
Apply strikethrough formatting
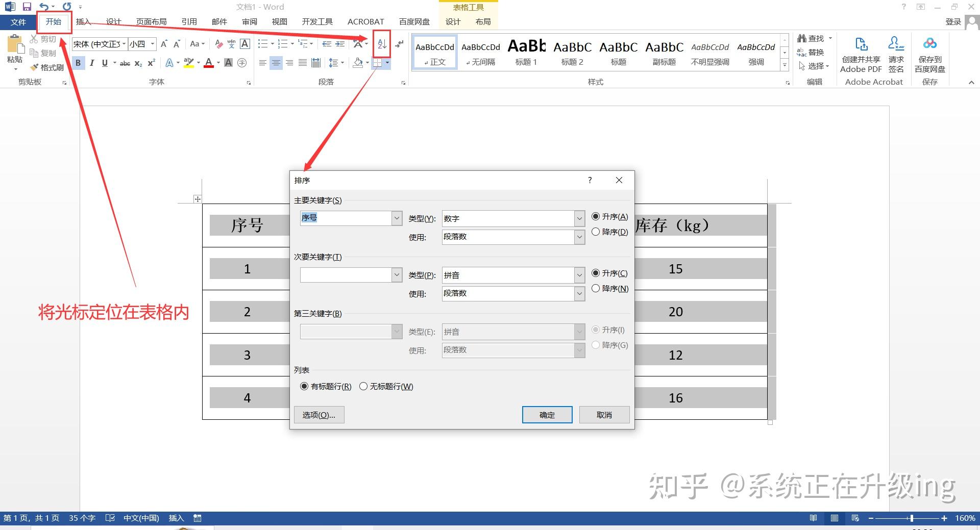(125, 63)
